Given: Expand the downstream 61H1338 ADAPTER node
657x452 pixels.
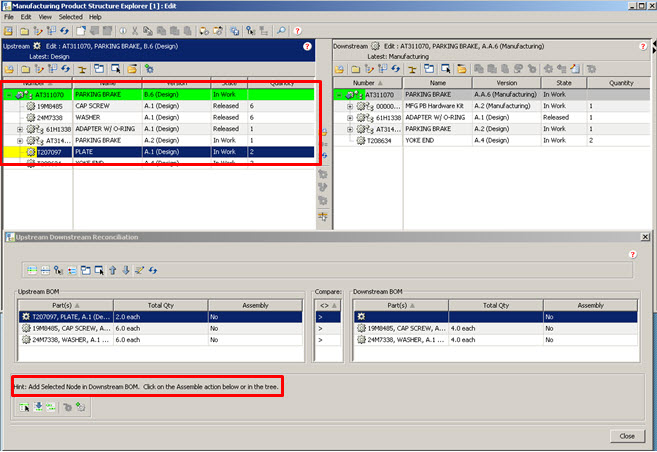Looking at the screenshot, I should (350, 118).
